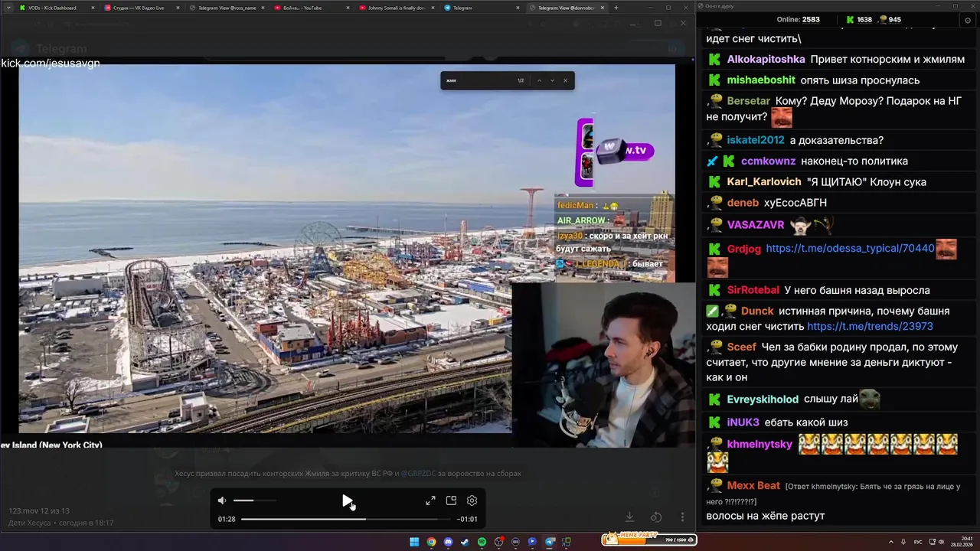Open the t.me/trends/23973 link in chat
The width and height of the screenshot is (980, 551).
(870, 327)
